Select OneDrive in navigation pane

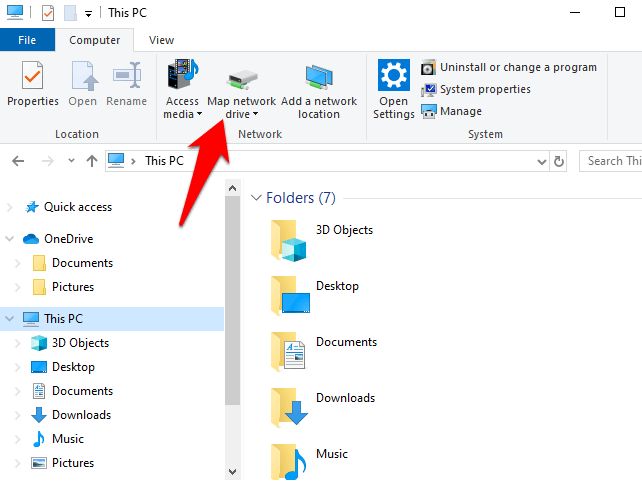pos(68,239)
